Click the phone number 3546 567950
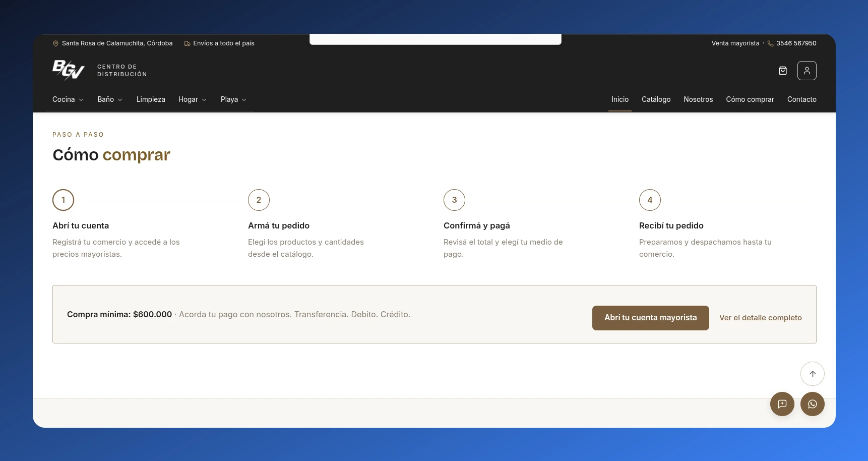This screenshot has height=461, width=868. (x=796, y=43)
